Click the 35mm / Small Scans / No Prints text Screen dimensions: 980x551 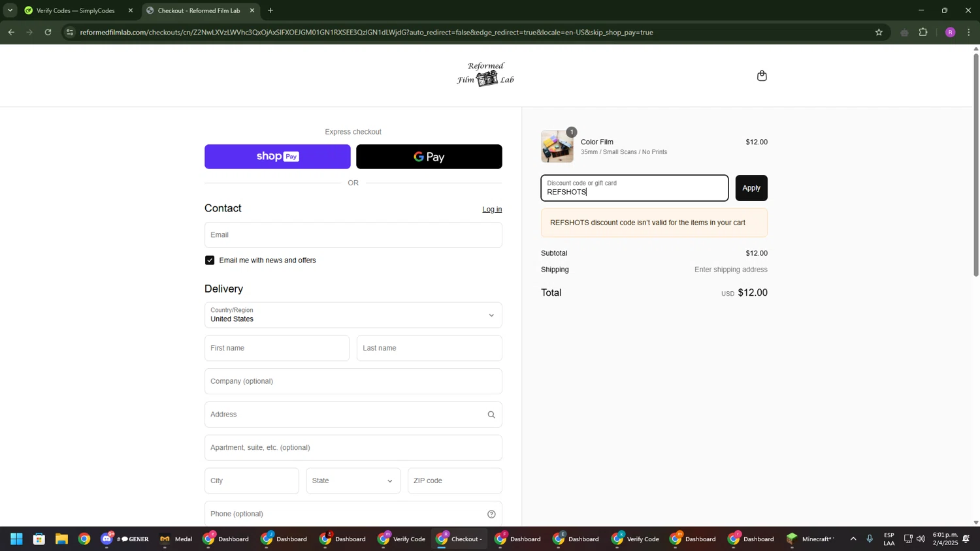[624, 152]
